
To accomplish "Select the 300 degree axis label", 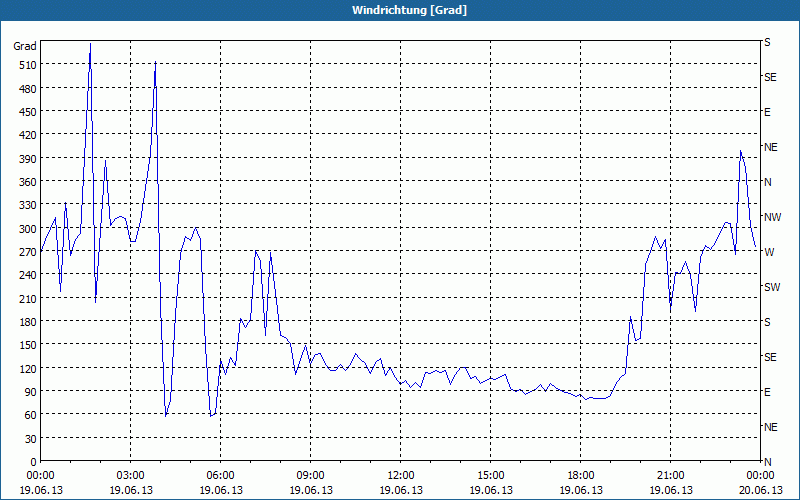I will point(28,229).
